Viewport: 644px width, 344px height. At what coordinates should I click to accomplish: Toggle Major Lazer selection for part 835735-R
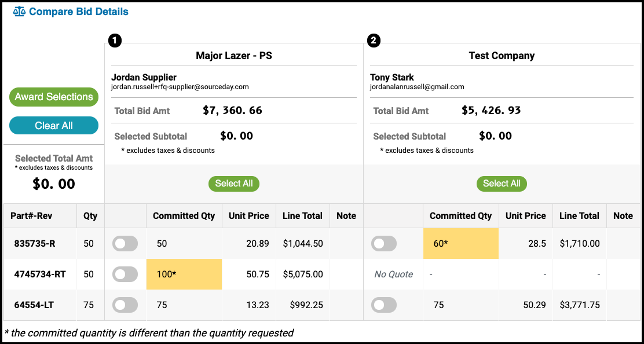(x=125, y=243)
